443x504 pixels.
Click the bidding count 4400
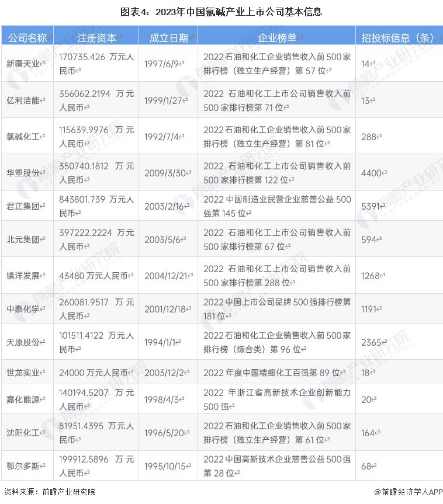371,173
